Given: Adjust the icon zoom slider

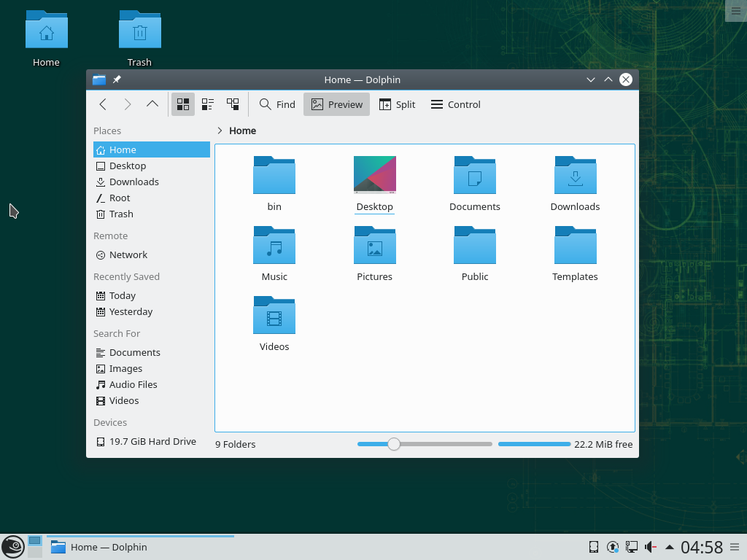Looking at the screenshot, I should 394,444.
